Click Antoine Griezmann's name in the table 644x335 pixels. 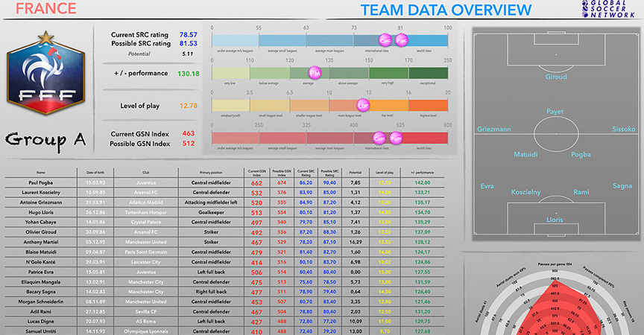(45, 202)
